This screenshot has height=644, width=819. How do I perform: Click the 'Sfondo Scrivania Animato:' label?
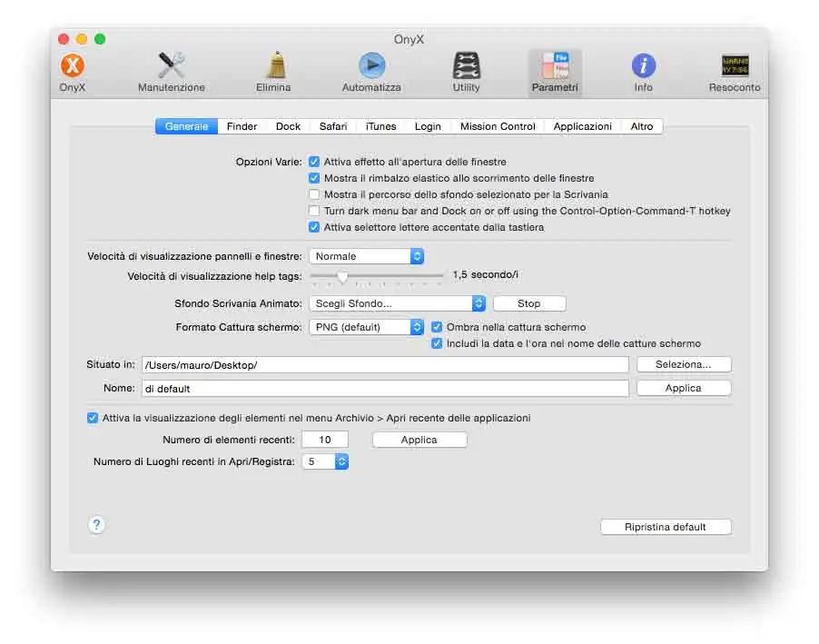coord(238,303)
